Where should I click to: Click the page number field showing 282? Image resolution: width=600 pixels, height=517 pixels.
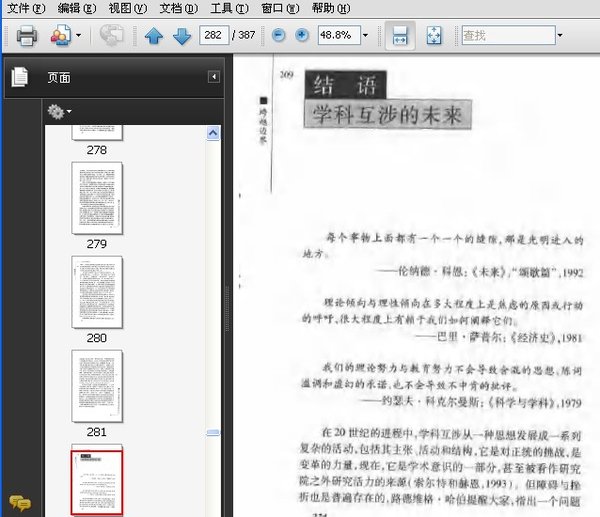pyautogui.click(x=214, y=35)
